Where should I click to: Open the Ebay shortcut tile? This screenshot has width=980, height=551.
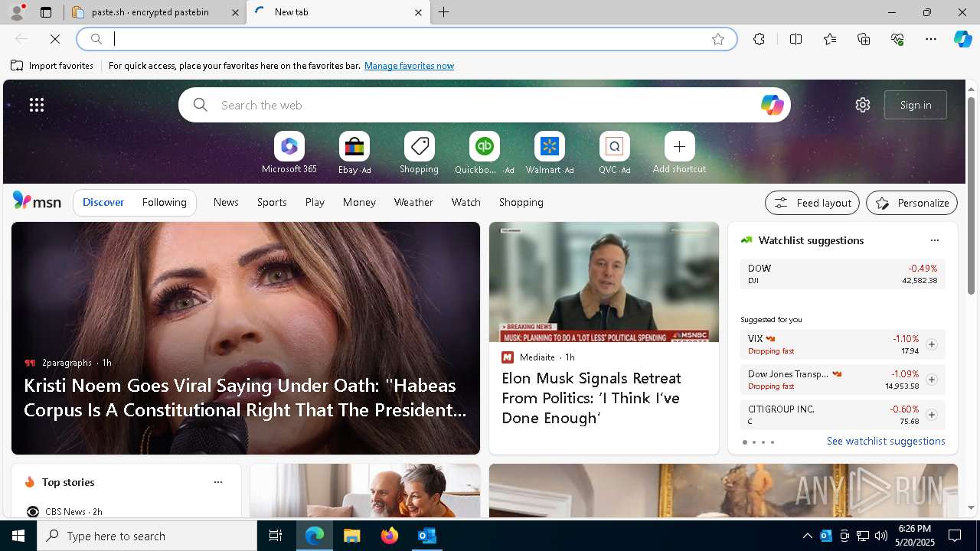354,153
